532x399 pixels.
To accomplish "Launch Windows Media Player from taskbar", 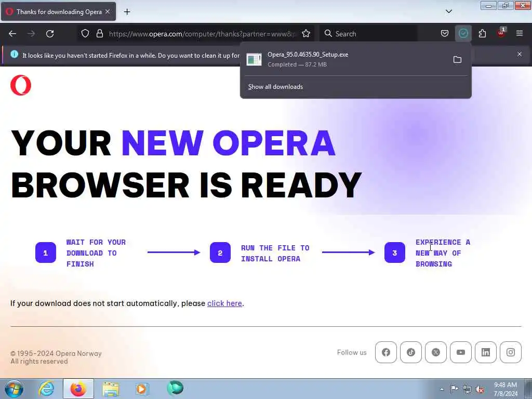I will pyautogui.click(x=142, y=389).
